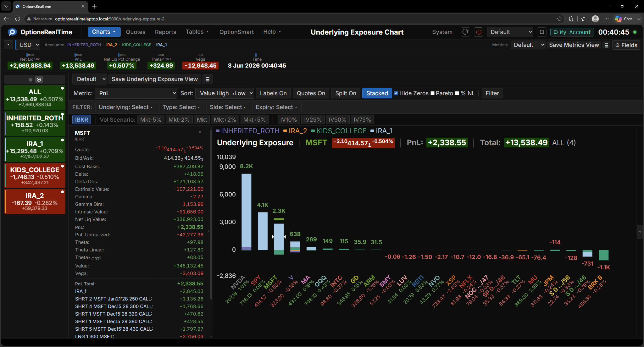Open the settings gear beside Default dropdown

(542, 32)
